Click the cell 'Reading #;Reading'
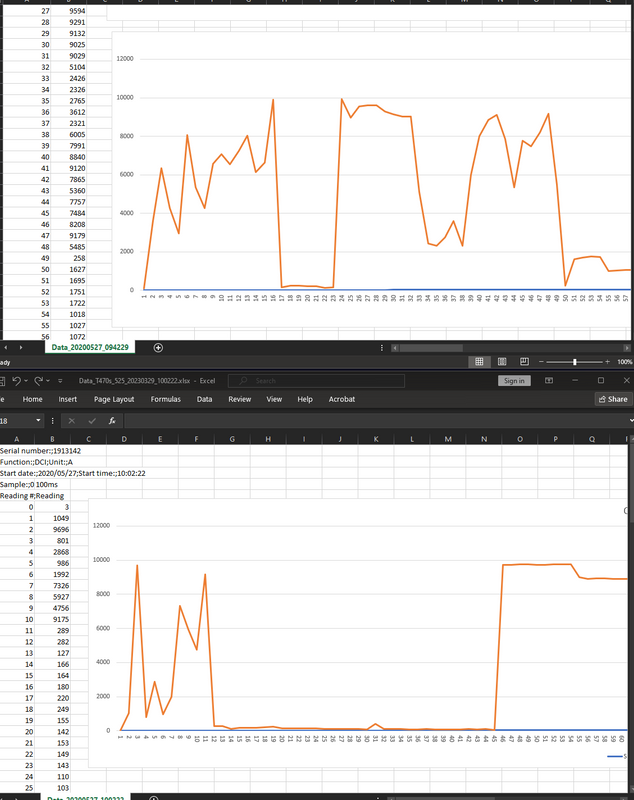The height and width of the screenshot is (800, 634). click(32, 495)
